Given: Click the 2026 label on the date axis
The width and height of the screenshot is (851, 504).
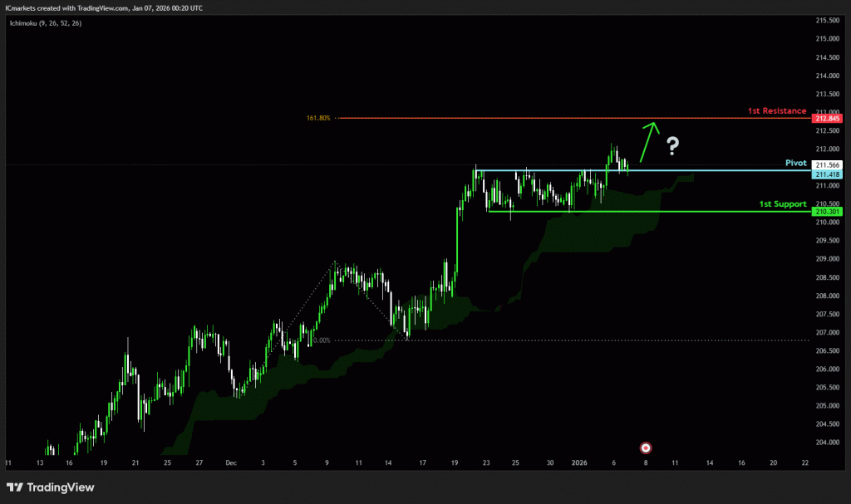Looking at the screenshot, I should (582, 462).
